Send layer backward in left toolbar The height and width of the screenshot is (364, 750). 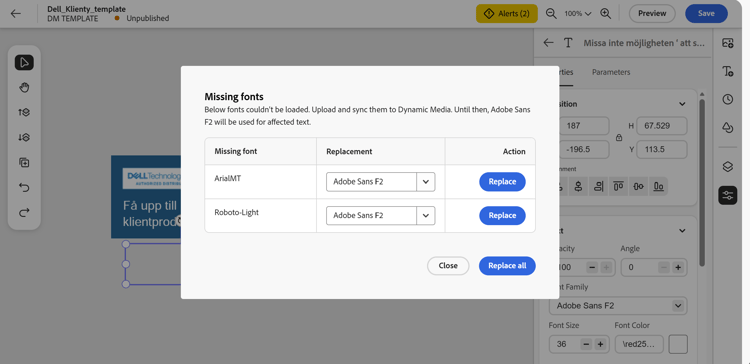coord(24,137)
